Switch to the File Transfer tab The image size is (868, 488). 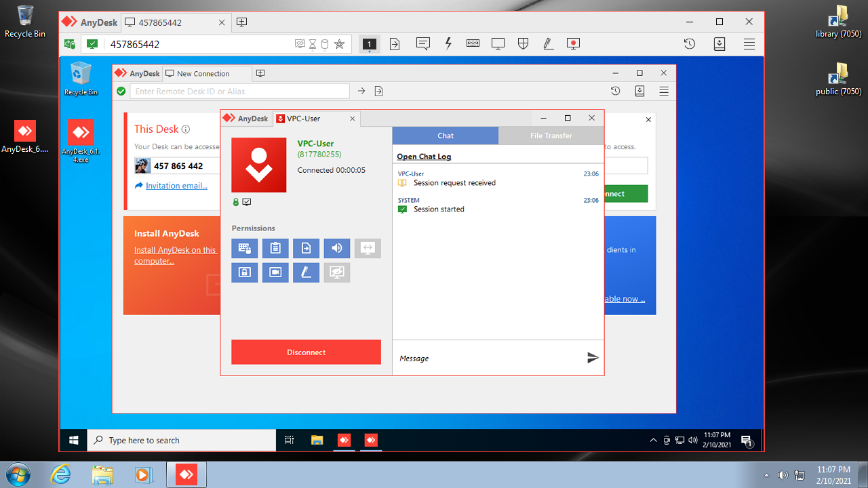[x=551, y=136]
